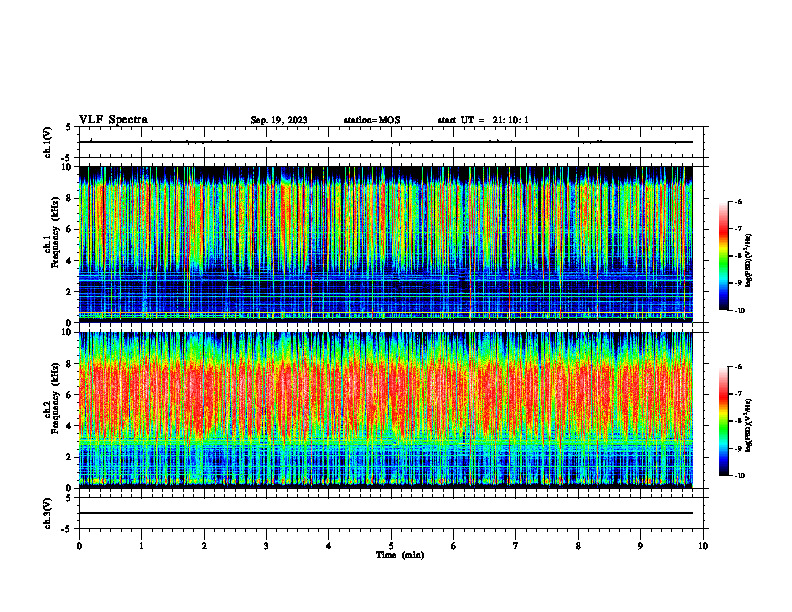Viewport: 792px width, 612px height.
Task: Click the "Time (min)" x-axis label
Action: coord(400,555)
